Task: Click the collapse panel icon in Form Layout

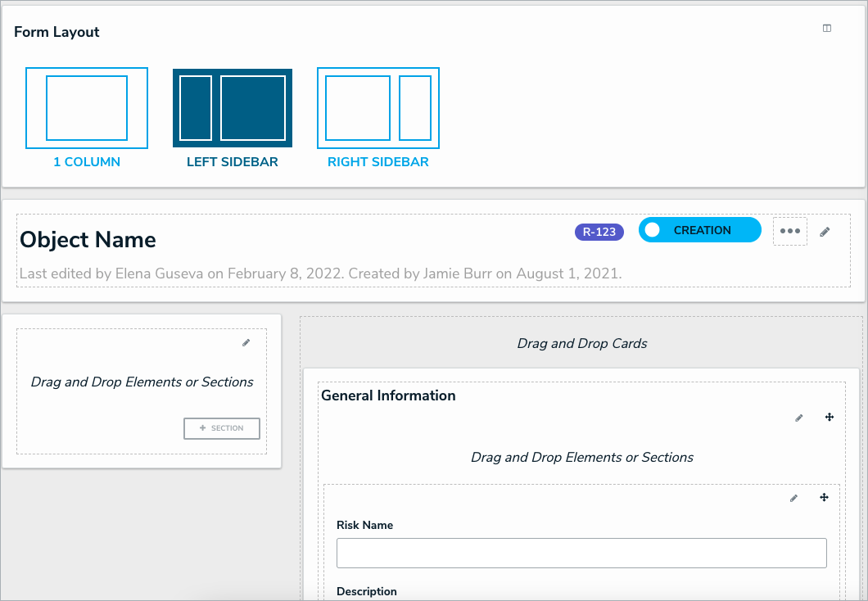Action: pos(827,29)
